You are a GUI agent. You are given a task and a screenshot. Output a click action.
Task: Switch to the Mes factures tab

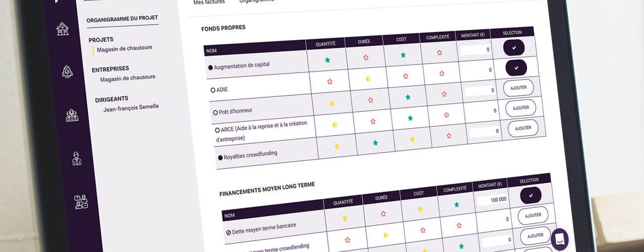209,2
